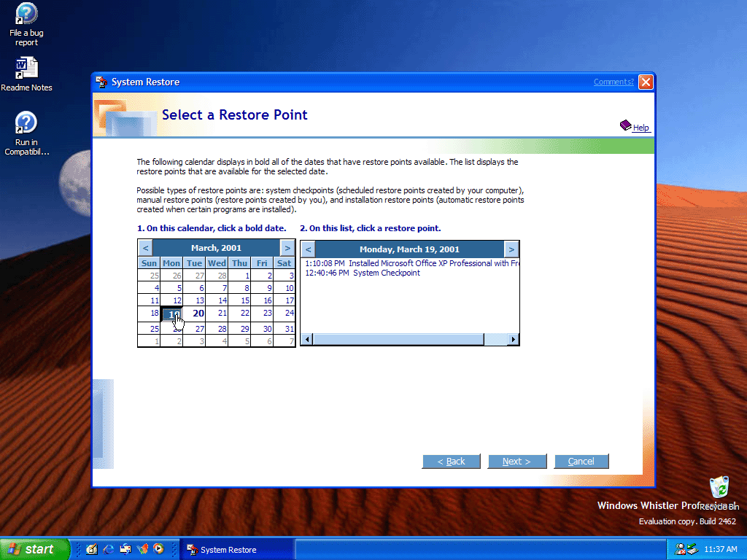Screen dimensions: 747x560
Task: Click date 9 on the calendar
Action: click(262, 288)
